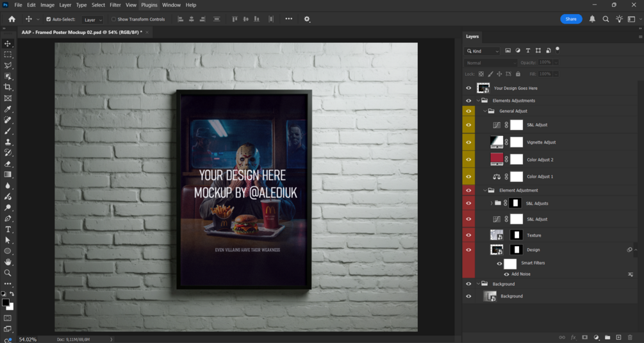The image size is (644, 343).
Task: Select the Gradient tool
Action: pos(8,174)
